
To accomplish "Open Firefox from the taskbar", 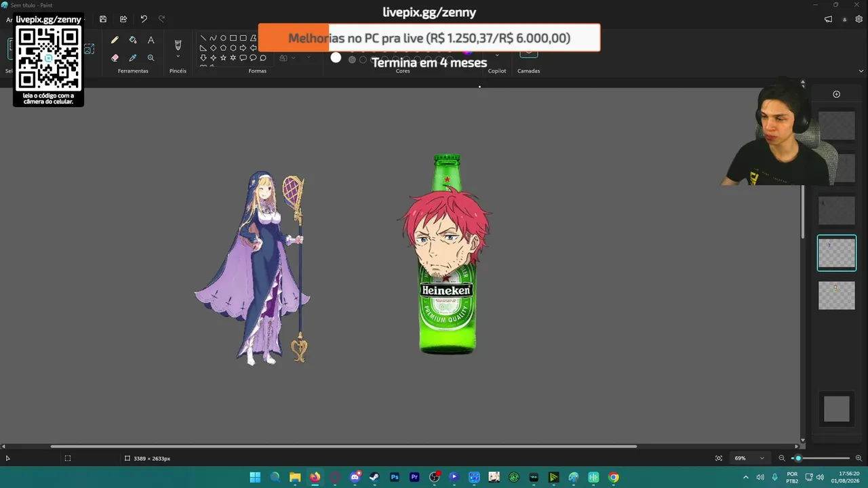I will click(315, 477).
